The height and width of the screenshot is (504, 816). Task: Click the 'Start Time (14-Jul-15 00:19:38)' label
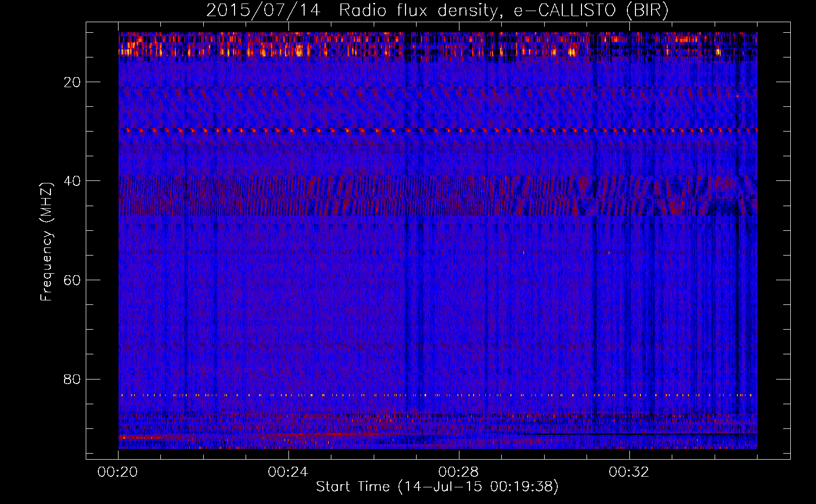pyautogui.click(x=437, y=487)
